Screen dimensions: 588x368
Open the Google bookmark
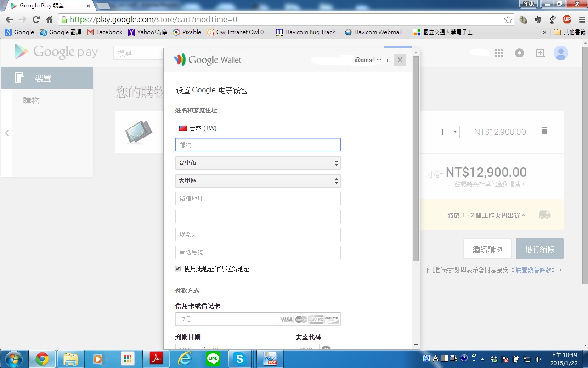[20, 32]
